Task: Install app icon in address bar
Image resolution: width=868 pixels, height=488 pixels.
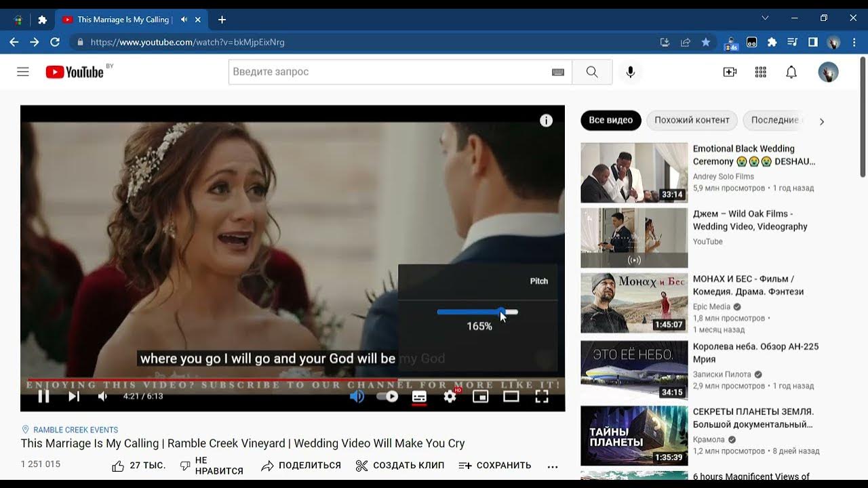Action: pos(665,42)
